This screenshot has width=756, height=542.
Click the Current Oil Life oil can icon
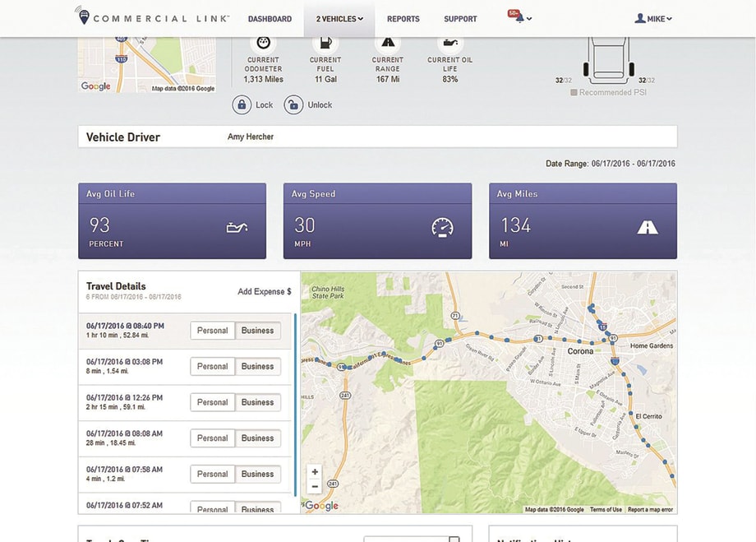pyautogui.click(x=450, y=43)
